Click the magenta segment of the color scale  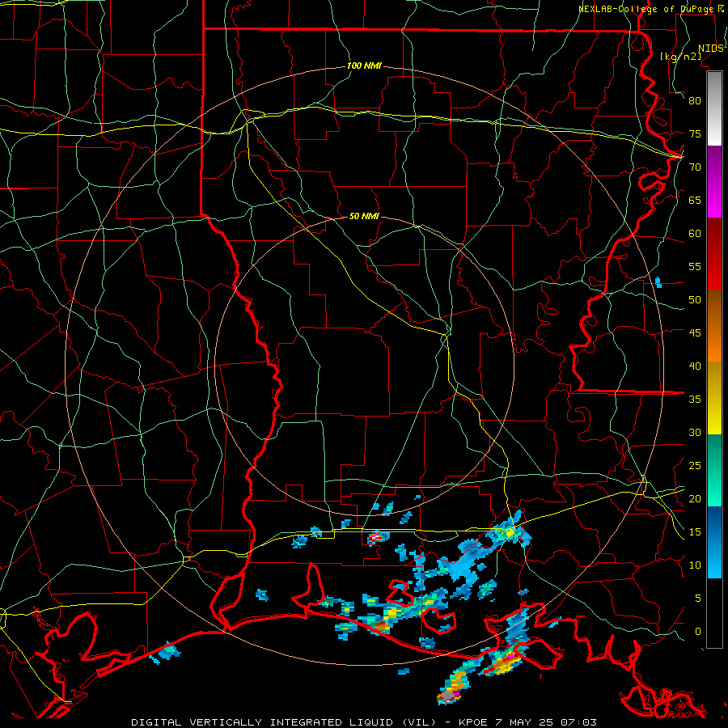click(x=714, y=181)
